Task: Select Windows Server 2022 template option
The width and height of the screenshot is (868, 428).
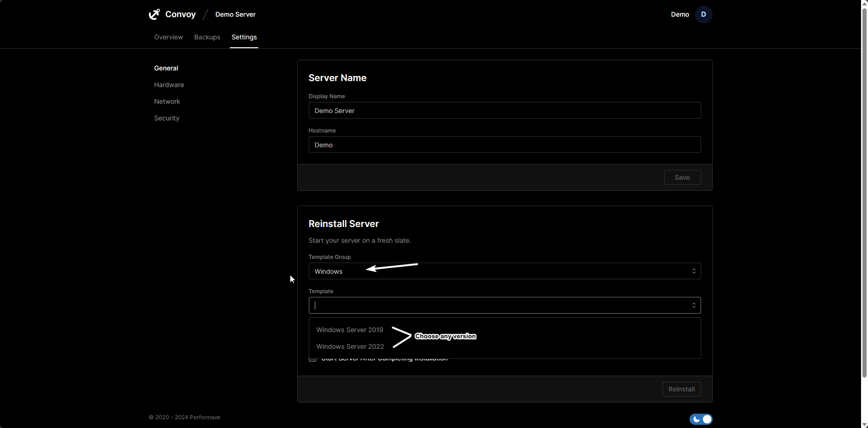Action: click(350, 346)
